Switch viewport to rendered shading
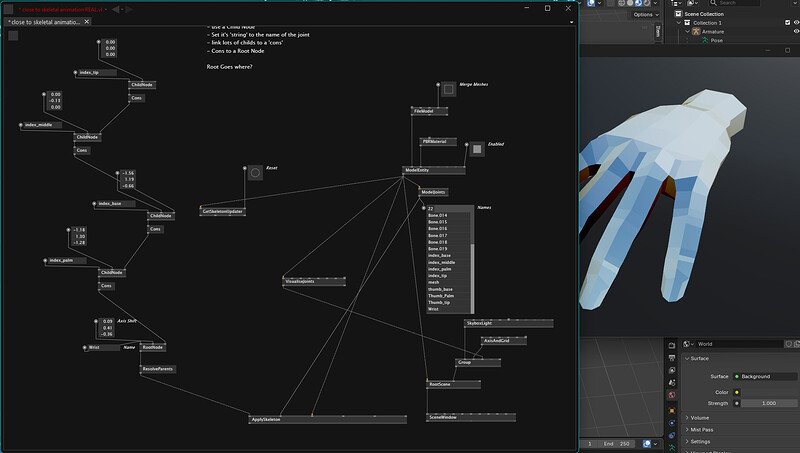The width and height of the screenshot is (800, 453). click(647, 3)
